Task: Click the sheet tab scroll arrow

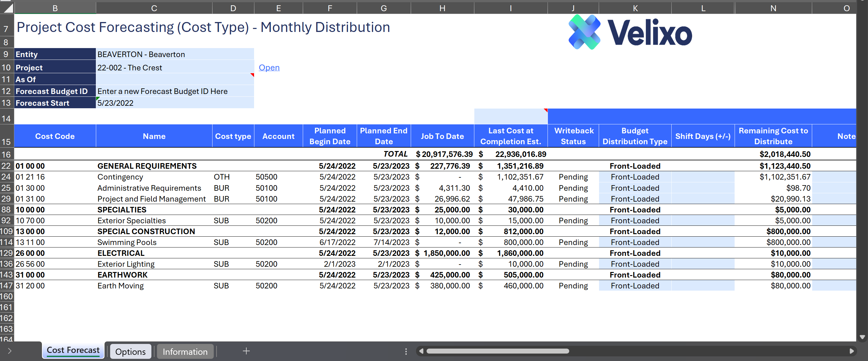Action: click(x=9, y=351)
